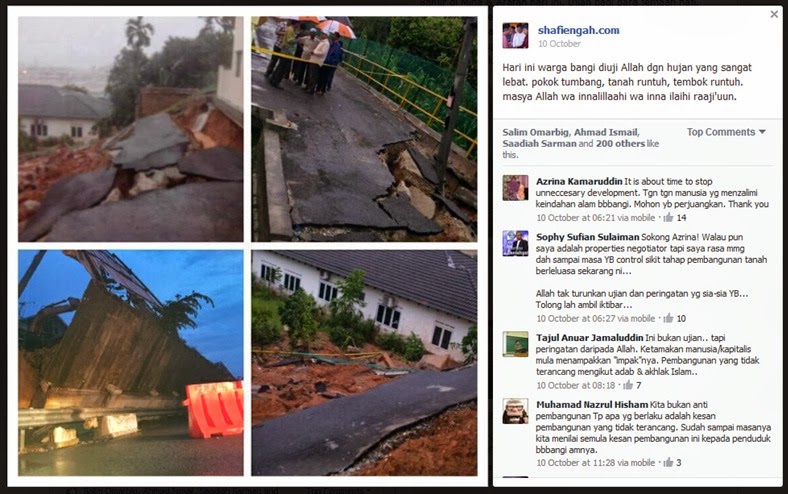The image size is (788, 494).
Task: Close the photo viewer with the X icon
Action: click(x=774, y=15)
